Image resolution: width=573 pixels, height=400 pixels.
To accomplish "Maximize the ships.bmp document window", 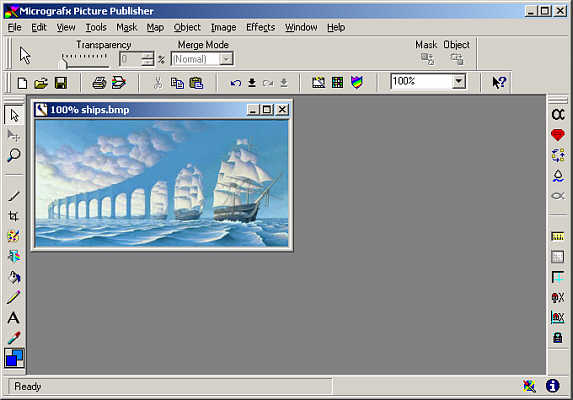I will pyautogui.click(x=267, y=109).
